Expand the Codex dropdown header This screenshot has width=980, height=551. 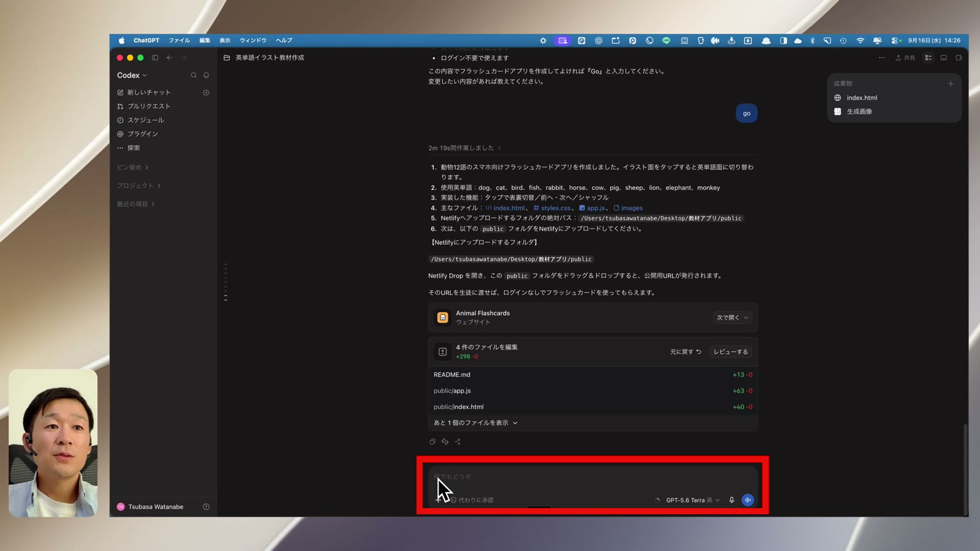132,75
